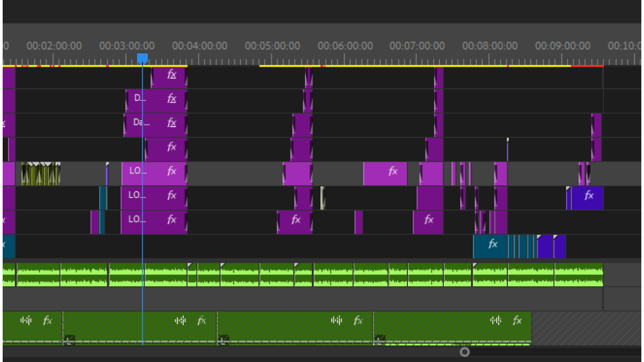
Task: Click fx badge on the clip labeled Da...
Action: pyautogui.click(x=171, y=123)
